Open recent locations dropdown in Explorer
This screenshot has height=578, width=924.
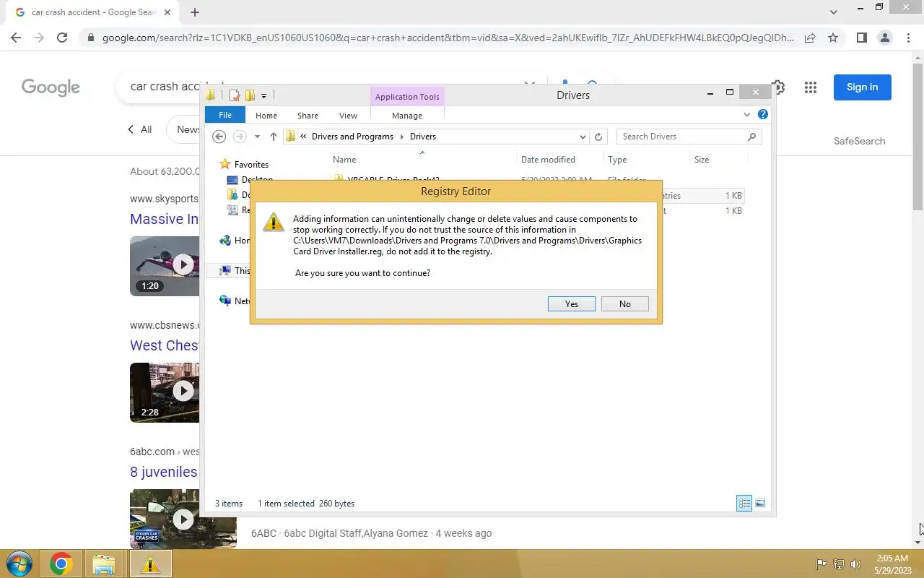coord(257,137)
